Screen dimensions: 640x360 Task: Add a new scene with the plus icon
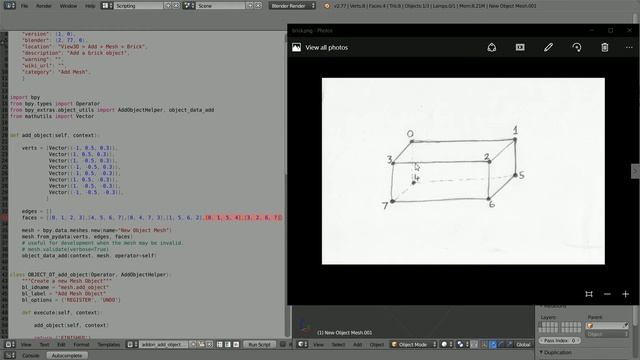click(x=250, y=6)
